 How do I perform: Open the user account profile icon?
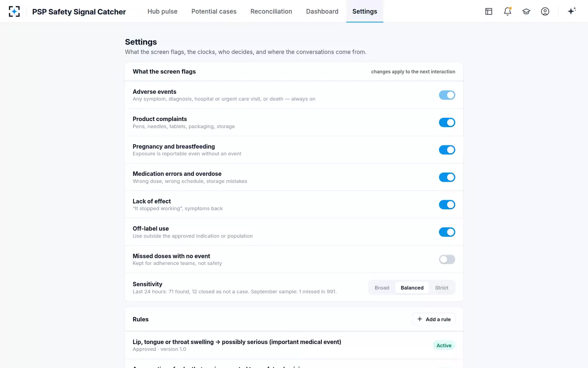click(x=545, y=11)
